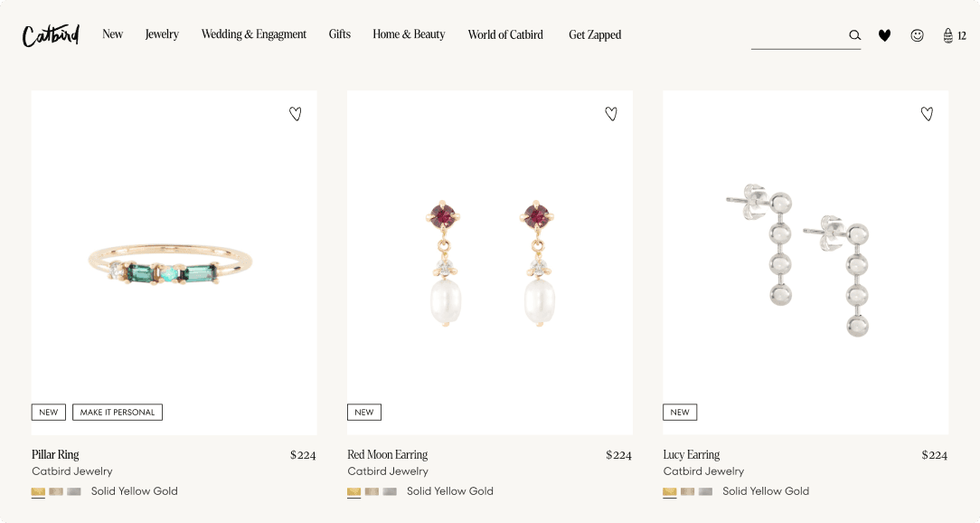Select the Solid Yellow Gold swatch for Pillar Ring
The width and height of the screenshot is (980, 523).
(x=37, y=491)
